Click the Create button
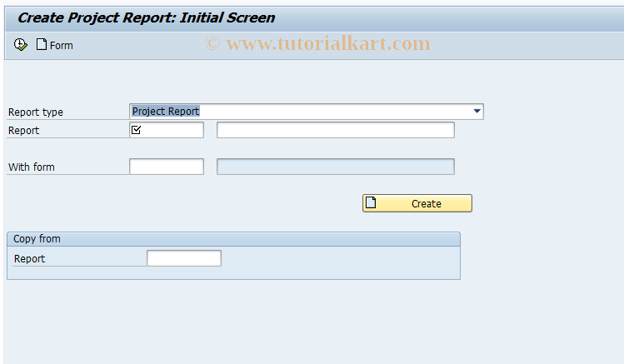Screen dimensions: 624x364 click(417, 203)
